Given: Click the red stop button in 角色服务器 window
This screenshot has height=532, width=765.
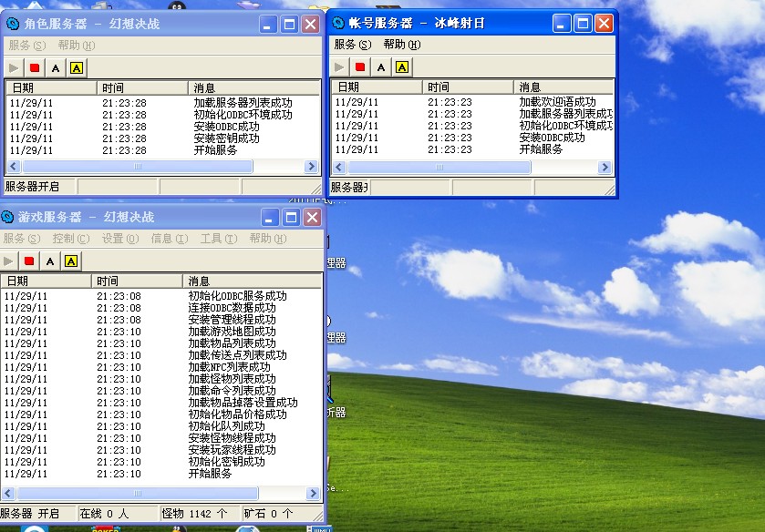Looking at the screenshot, I should [x=35, y=67].
